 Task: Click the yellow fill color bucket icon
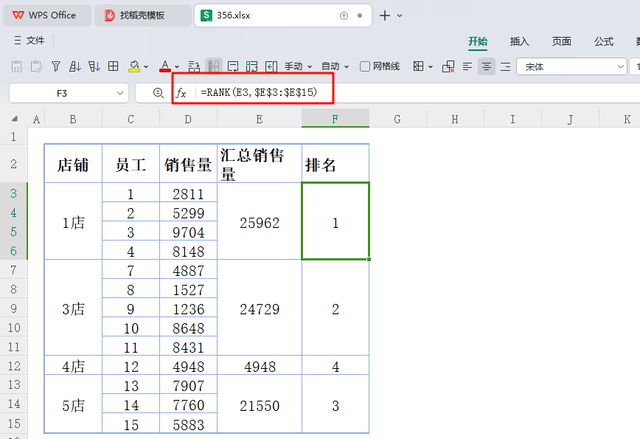(x=134, y=66)
